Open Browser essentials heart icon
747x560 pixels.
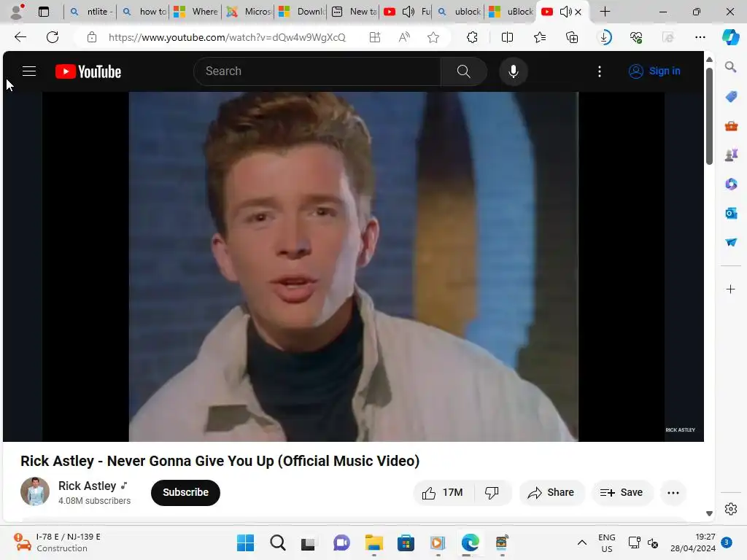(636, 37)
